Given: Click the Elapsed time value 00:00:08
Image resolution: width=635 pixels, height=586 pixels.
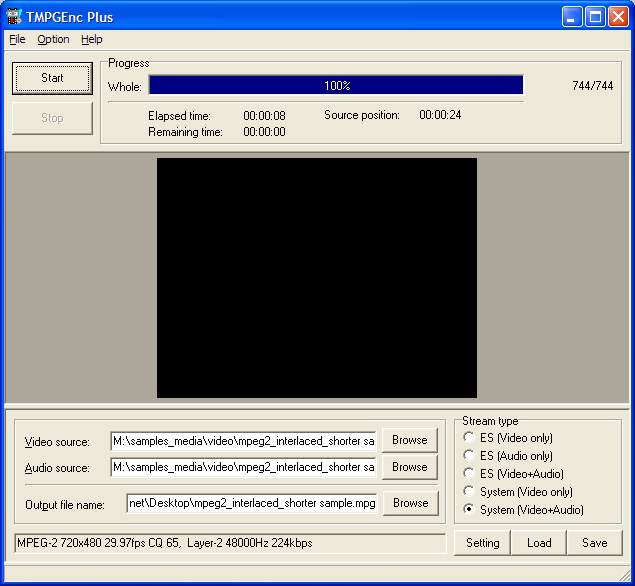Looking at the screenshot, I should (264, 116).
